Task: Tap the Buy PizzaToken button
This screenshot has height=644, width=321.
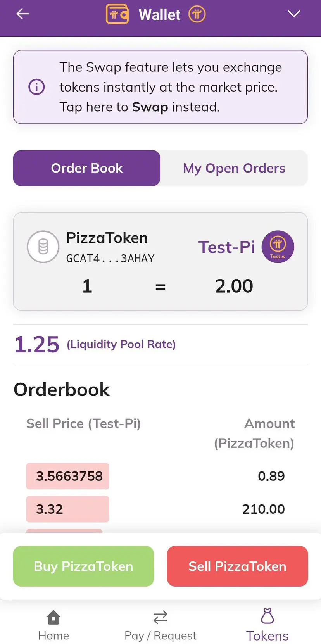Action: [x=83, y=566]
